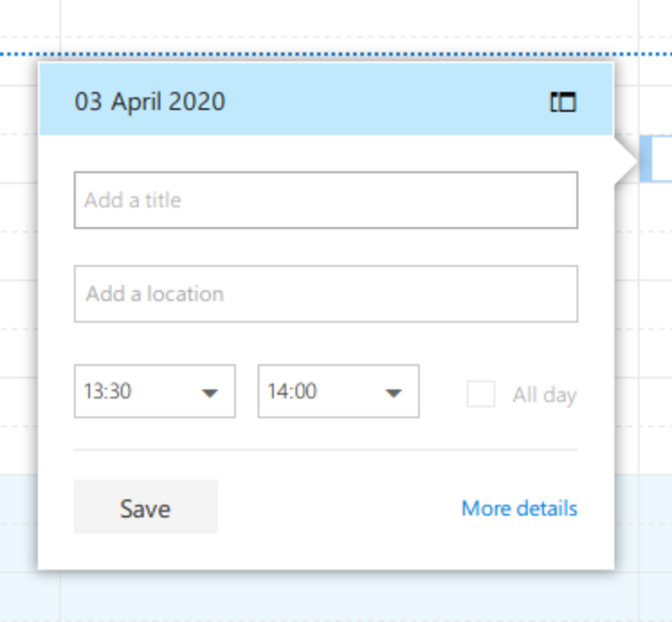Image resolution: width=672 pixels, height=622 pixels.
Task: Select the 03 April 2020 date header
Action: click(150, 102)
